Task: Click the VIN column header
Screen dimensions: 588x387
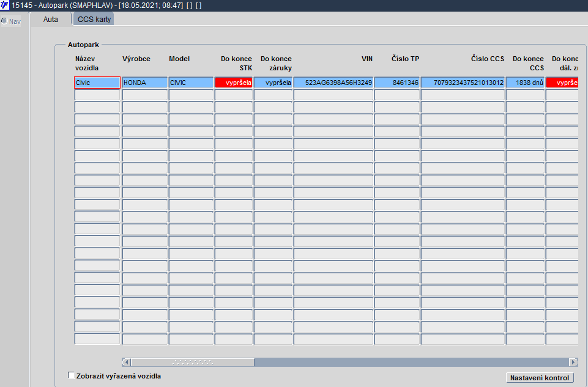Action: coord(367,59)
